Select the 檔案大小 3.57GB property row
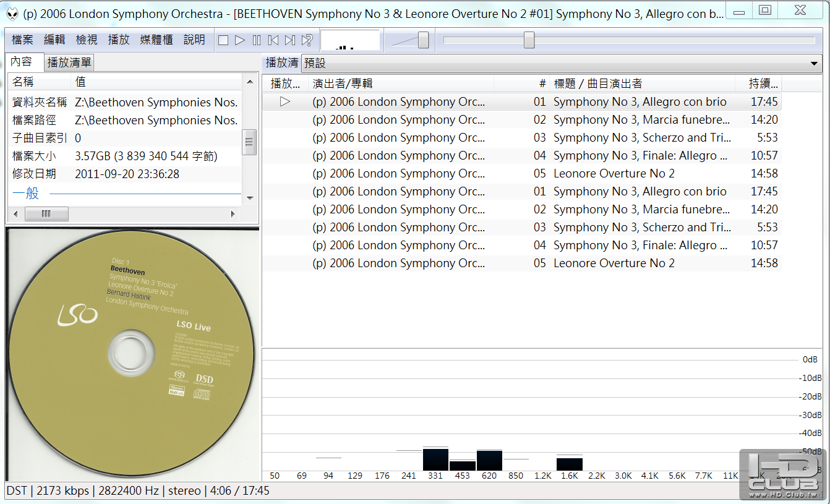This screenshot has width=830, height=504. [125, 156]
